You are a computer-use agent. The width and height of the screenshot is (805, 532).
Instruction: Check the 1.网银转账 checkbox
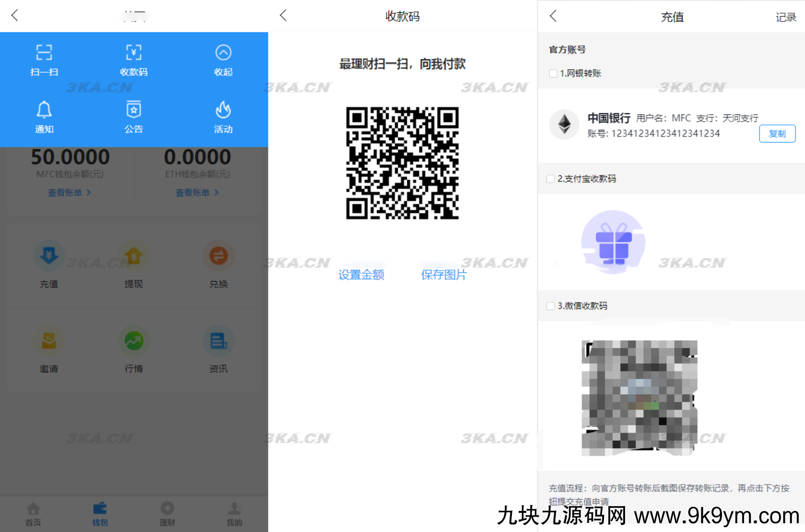pos(553,73)
